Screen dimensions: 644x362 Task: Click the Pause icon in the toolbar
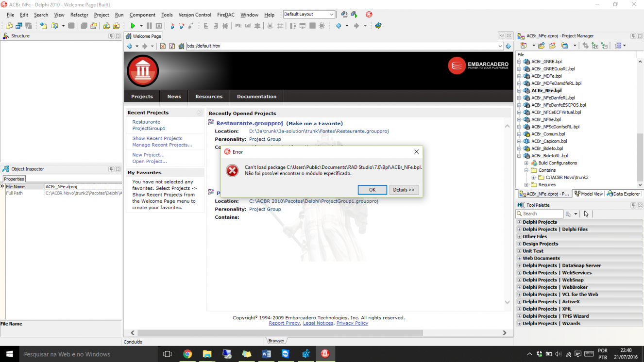(150, 26)
